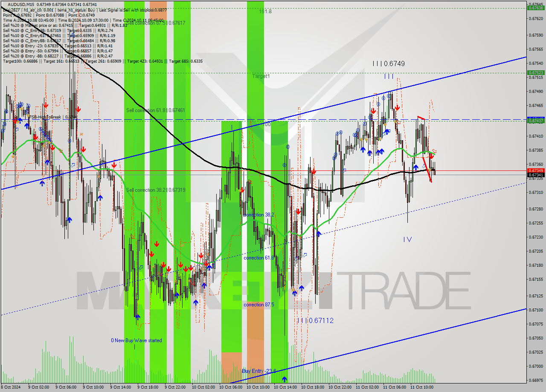The image size is (546, 392).
Task: Click the green 0.67523 price tag
Action: point(536,73)
